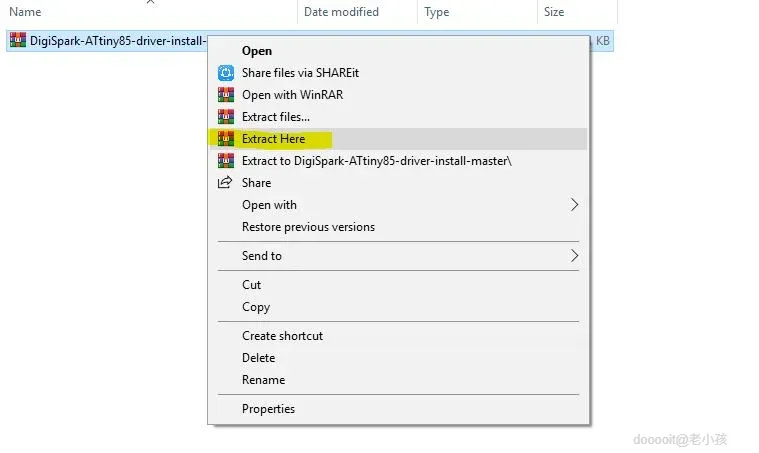Click WinRAR icon beside Open with WinRAR
Viewport: 759px width, 453px height.
(225, 95)
